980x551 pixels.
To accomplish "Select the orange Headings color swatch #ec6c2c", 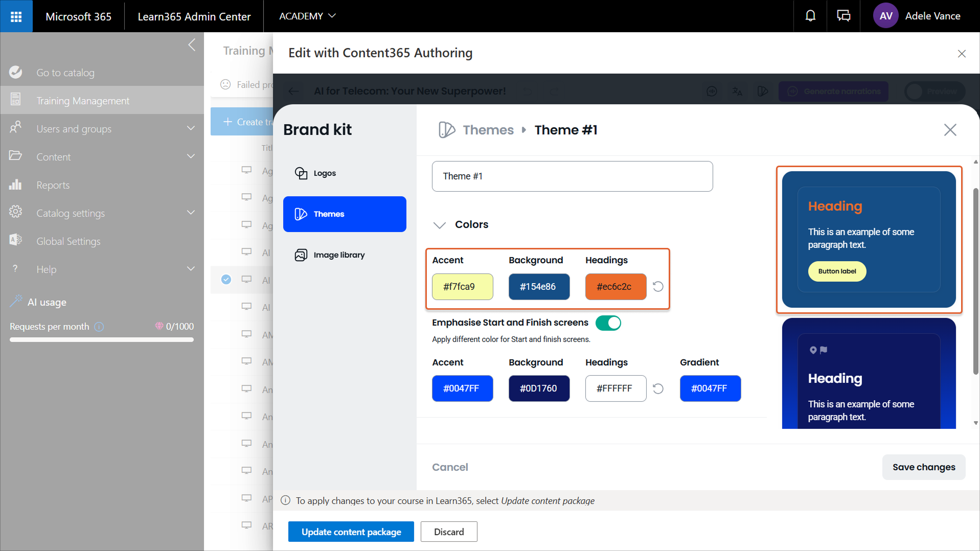I will coord(615,287).
